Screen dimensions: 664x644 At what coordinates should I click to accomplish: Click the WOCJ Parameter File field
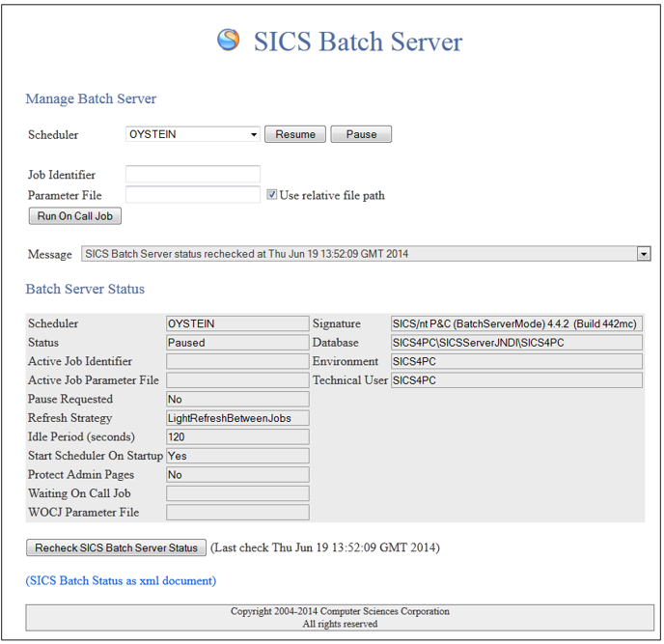pos(237,513)
